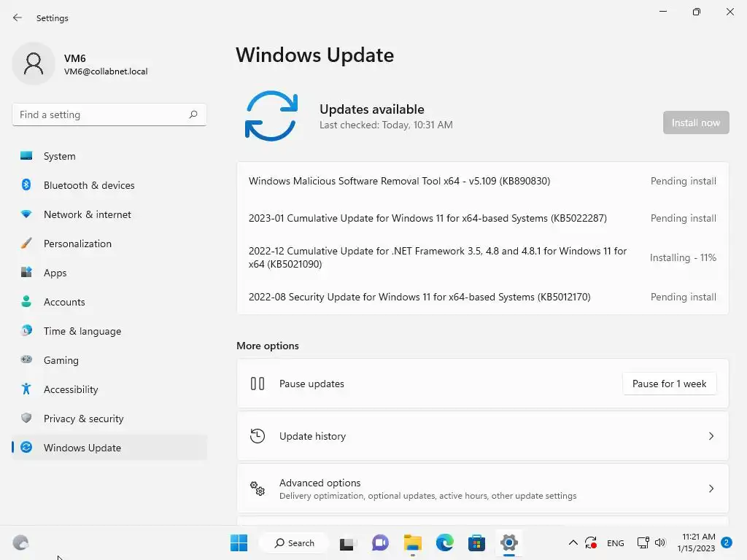The height and width of the screenshot is (560, 747).
Task: Click the .NET Framework KB5021090 update entry
Action: (482, 257)
